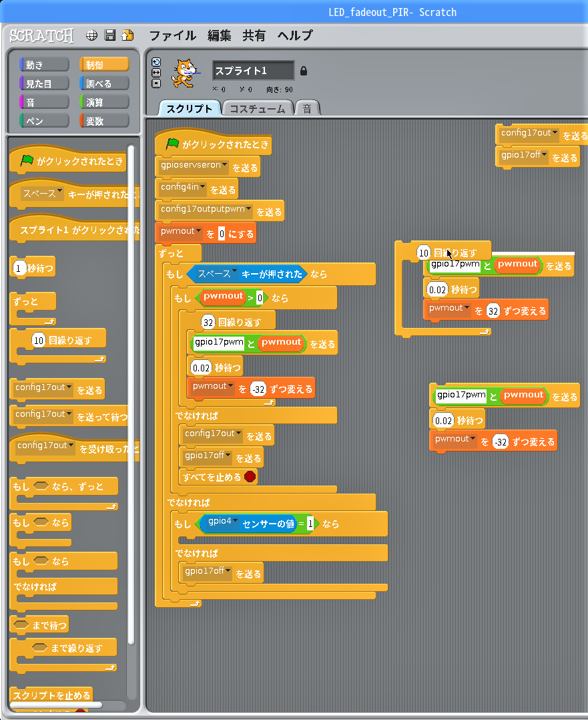Image resolution: width=588 pixels, height=720 pixels.
Task: Select the 変数 block category
Action: tap(104, 122)
